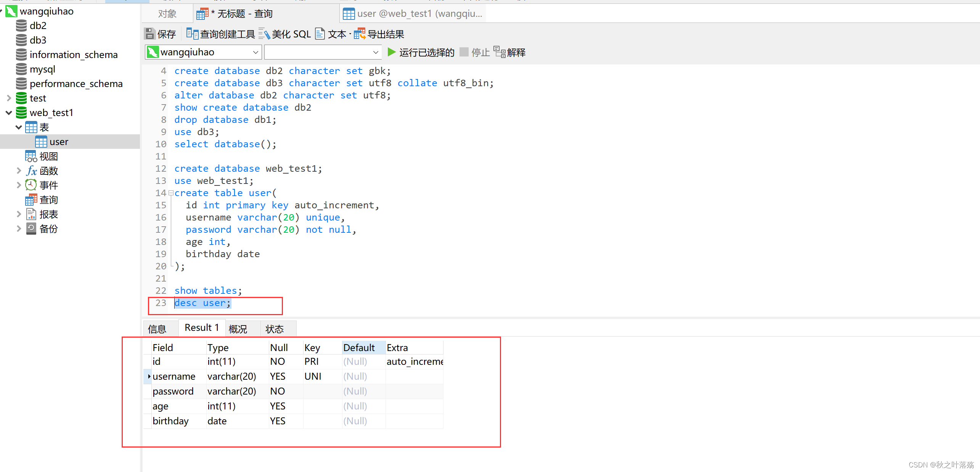This screenshot has height=472, width=980.
Task: Click the 导出结果 export result label
Action: 386,34
